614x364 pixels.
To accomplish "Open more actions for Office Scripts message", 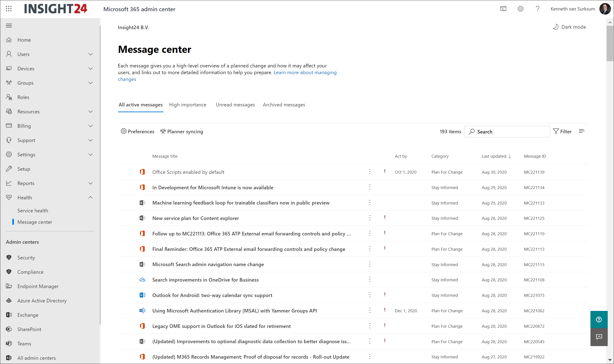I will 370,172.
